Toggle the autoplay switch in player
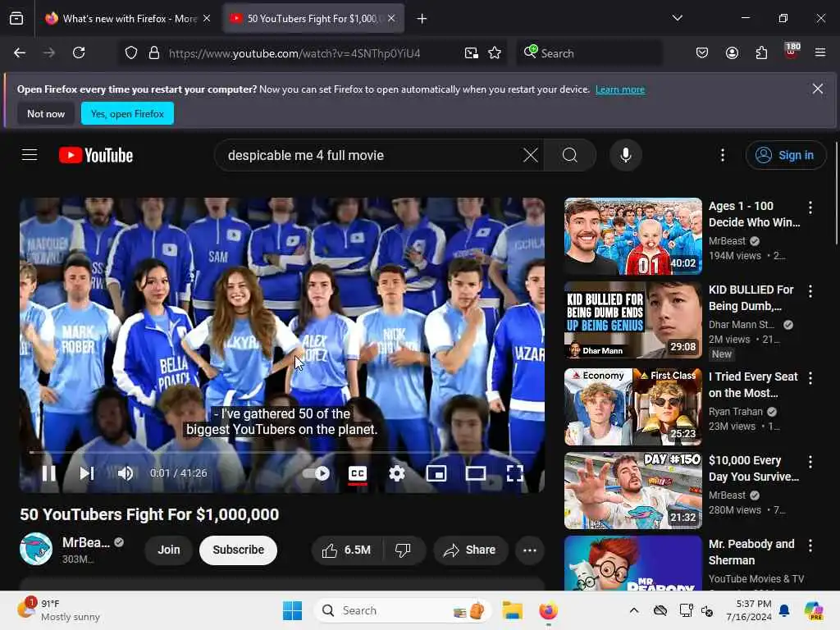The height and width of the screenshot is (630, 840). (x=316, y=473)
